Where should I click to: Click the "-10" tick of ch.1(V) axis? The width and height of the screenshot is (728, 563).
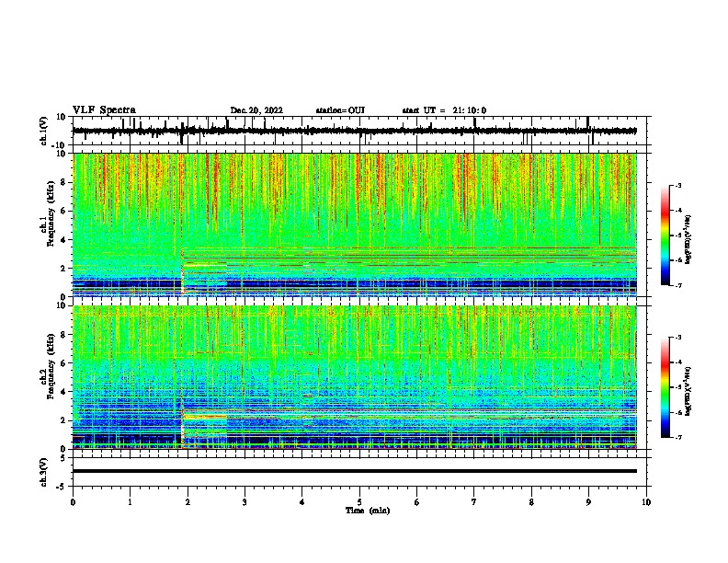(x=59, y=145)
